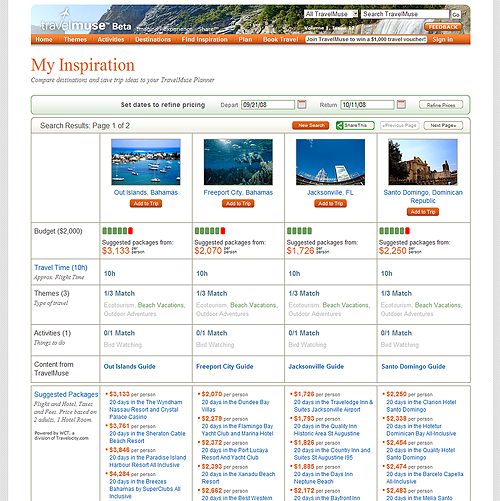Open the Out Islands, Bahamas destination link
This screenshot has height=501, width=500.
146,193
